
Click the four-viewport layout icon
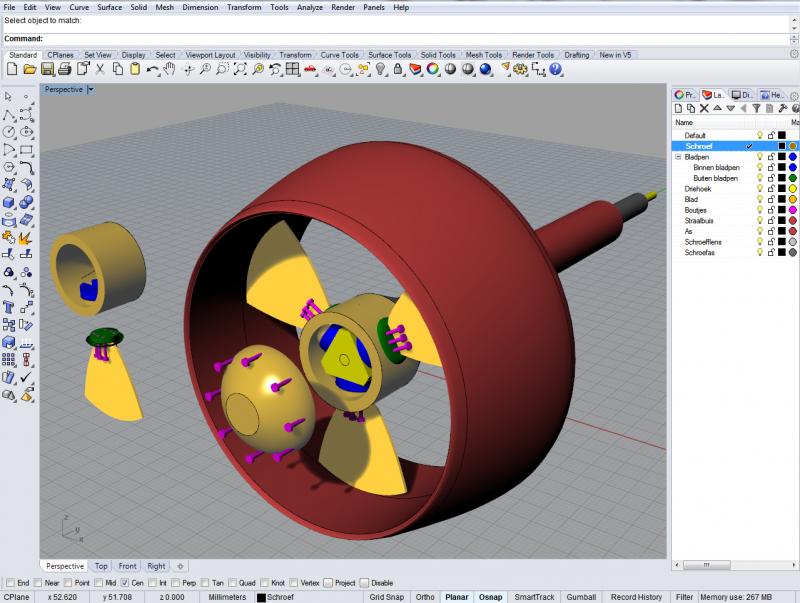coord(292,69)
